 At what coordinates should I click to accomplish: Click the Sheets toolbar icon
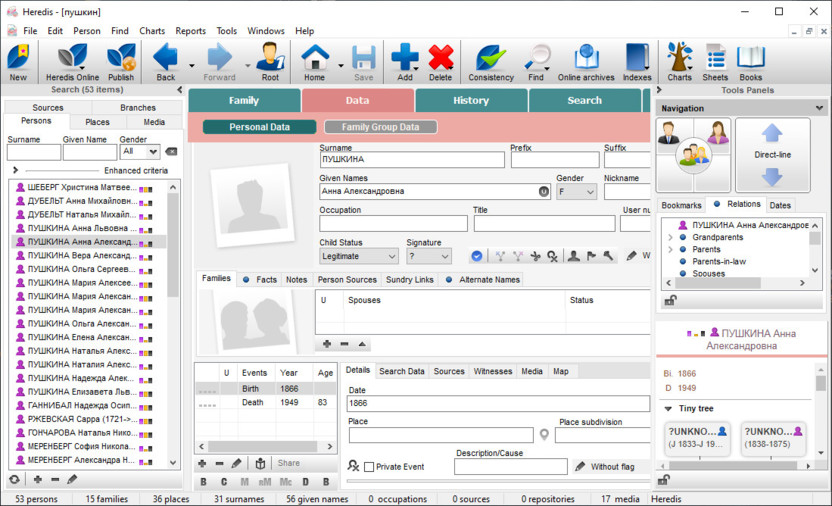point(714,62)
